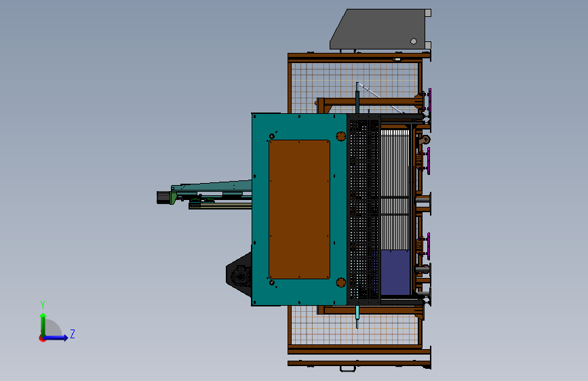The width and height of the screenshot is (588, 381).
Task: Select the black motor at the end of the left arm
Action: (163, 198)
